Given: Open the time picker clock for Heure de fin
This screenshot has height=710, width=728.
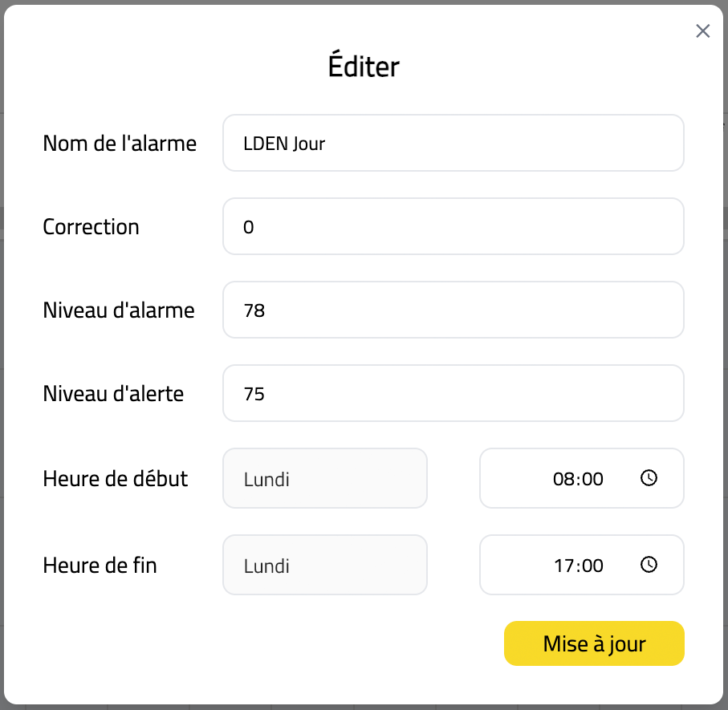Looking at the screenshot, I should click(649, 565).
